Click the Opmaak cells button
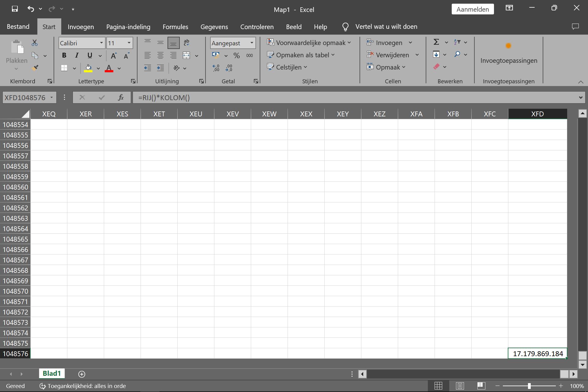 (386, 67)
